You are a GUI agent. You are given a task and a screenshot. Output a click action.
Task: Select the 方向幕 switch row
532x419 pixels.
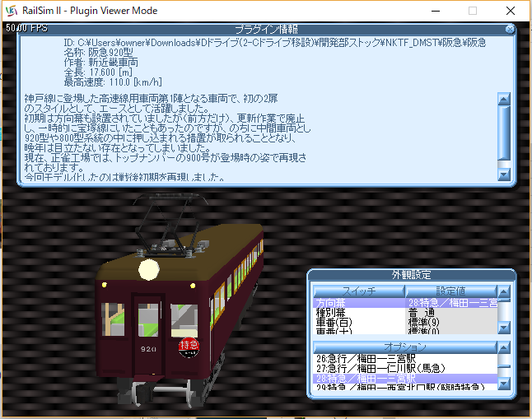359,303
